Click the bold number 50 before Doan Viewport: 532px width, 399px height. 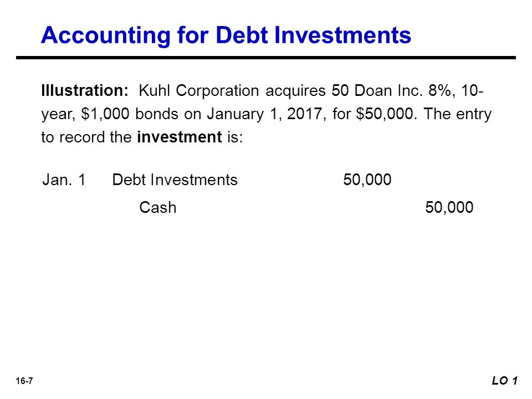click(x=340, y=90)
